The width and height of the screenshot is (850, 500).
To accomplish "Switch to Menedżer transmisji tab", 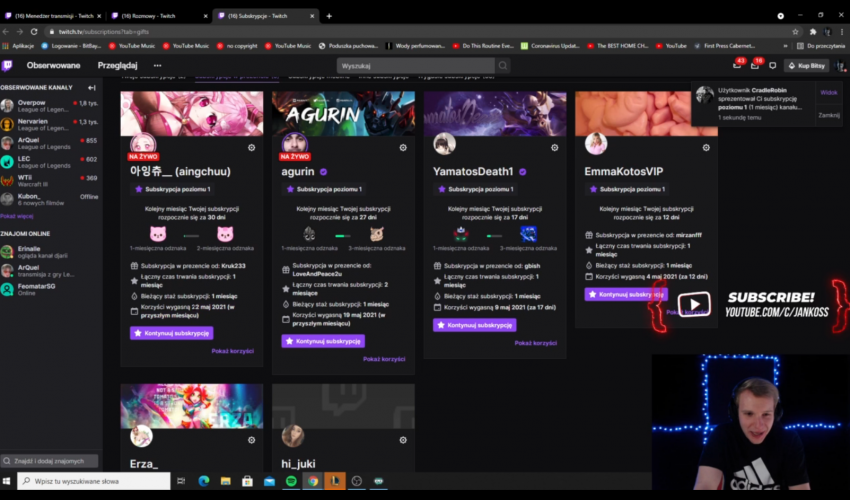I will (53, 16).
